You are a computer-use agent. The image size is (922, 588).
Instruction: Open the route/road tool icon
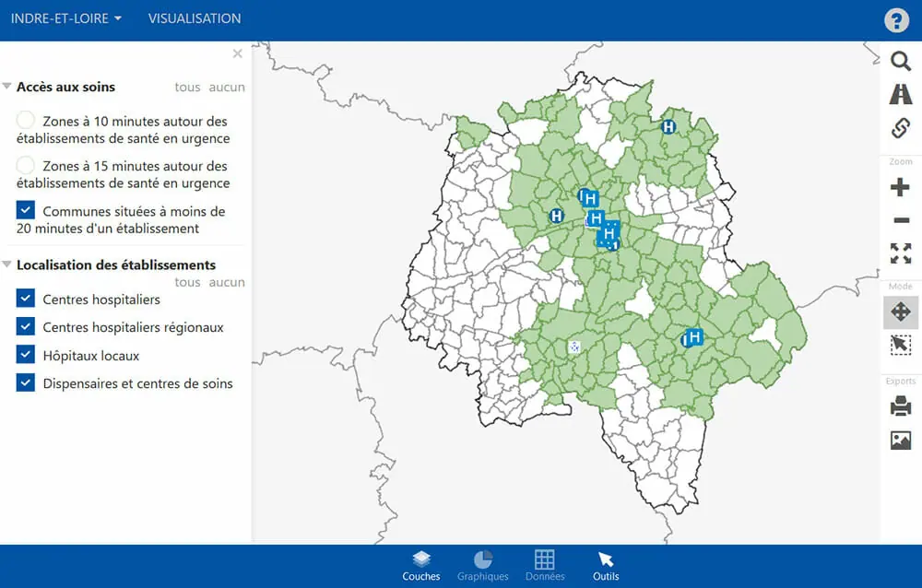click(x=900, y=94)
